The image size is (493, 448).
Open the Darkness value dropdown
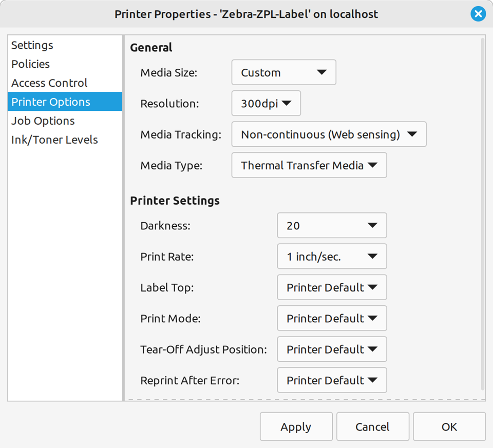pyautogui.click(x=331, y=226)
